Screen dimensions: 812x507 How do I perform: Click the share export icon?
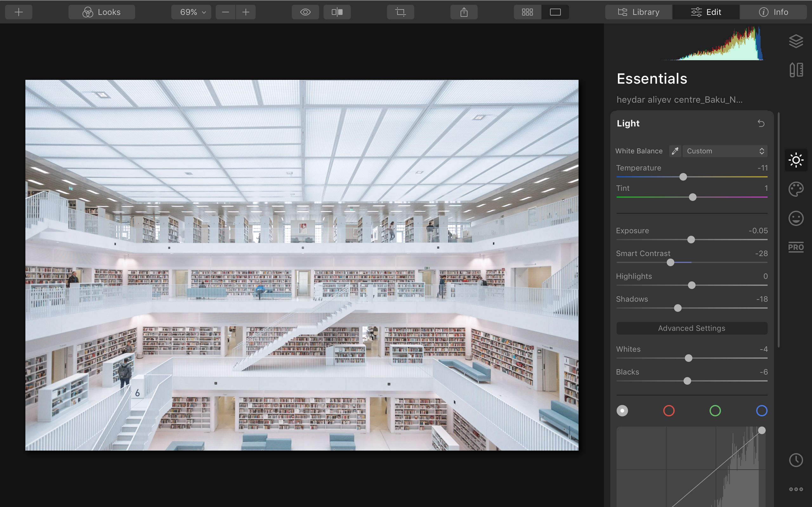pyautogui.click(x=464, y=12)
